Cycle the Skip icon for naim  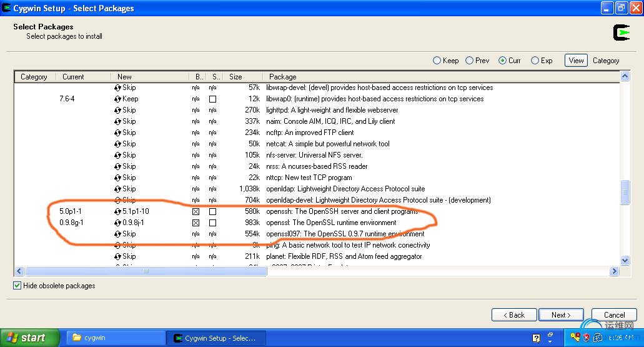[117, 121]
